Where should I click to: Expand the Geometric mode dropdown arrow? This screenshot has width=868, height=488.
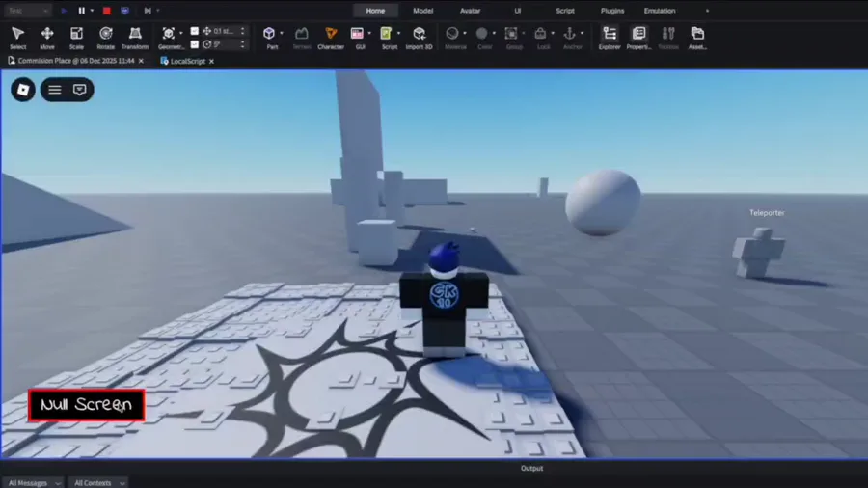tap(181, 33)
